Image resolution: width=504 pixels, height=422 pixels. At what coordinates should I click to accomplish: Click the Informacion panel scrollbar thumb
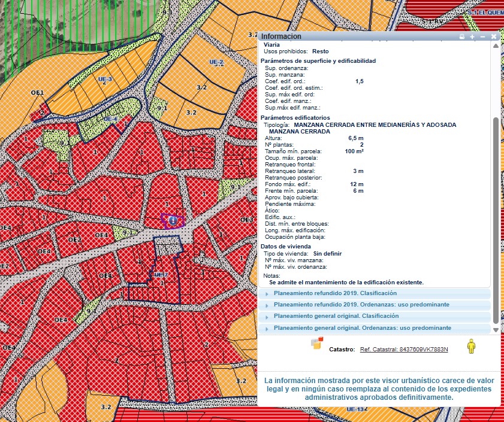point(496,220)
